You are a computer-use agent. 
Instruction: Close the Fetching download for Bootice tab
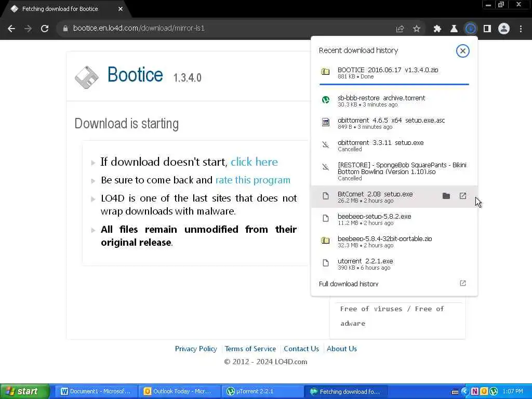click(x=121, y=9)
